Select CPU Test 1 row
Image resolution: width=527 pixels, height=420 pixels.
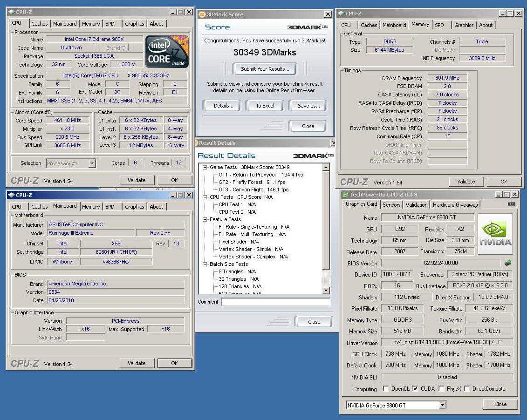click(237, 204)
